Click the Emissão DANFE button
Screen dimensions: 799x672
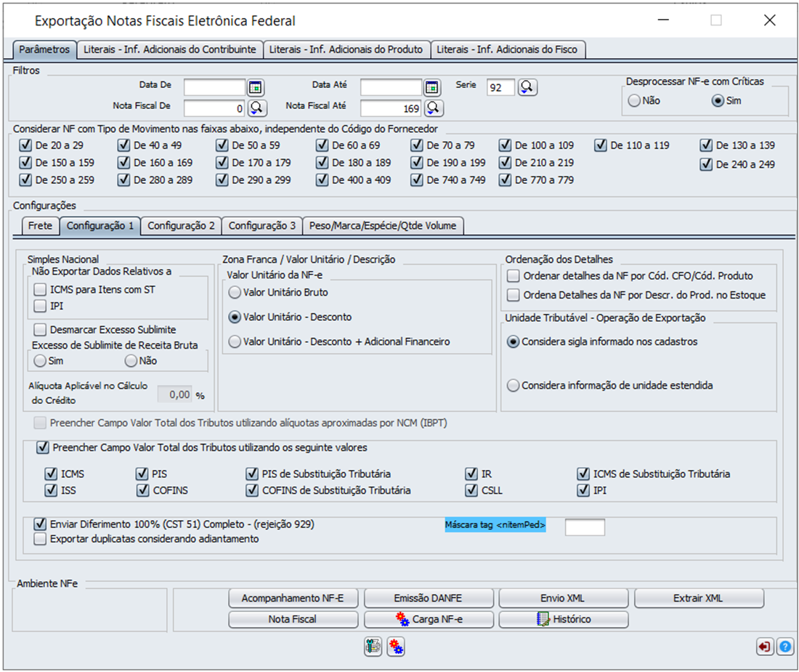click(x=429, y=598)
